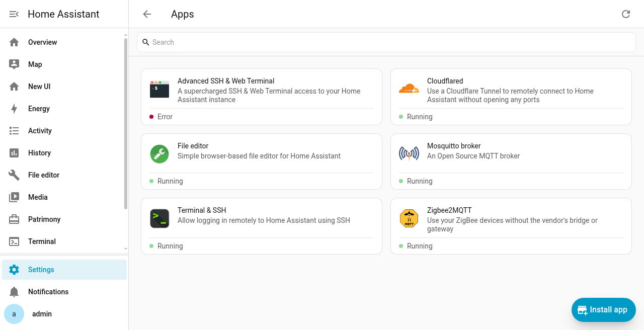Click the Running status on Mosquitto broker

pyautogui.click(x=416, y=181)
